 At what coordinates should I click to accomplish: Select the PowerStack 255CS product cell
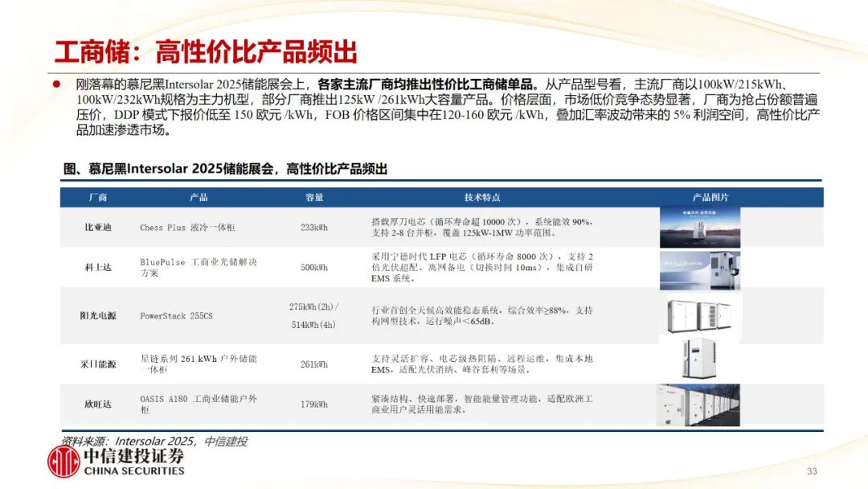coord(176,316)
